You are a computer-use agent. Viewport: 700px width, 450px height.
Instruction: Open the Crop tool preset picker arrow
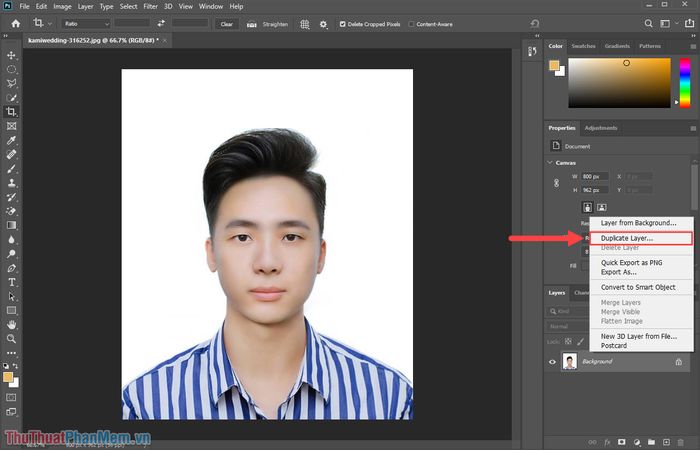click(x=50, y=24)
